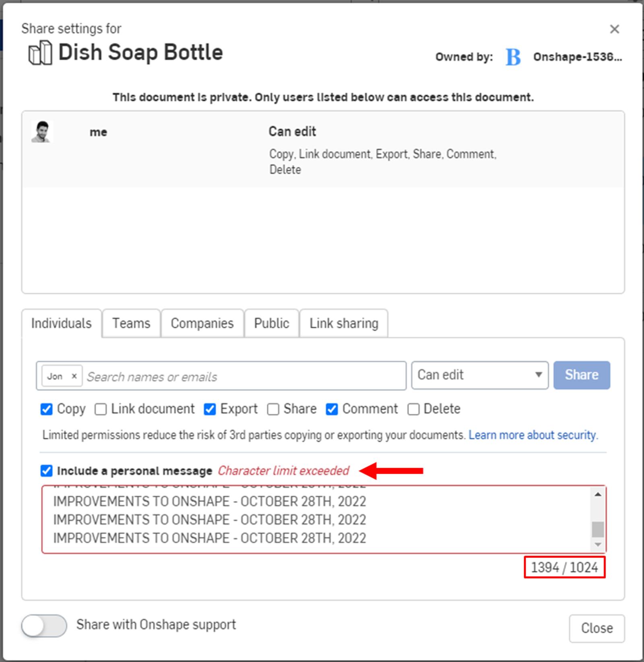
Task: Click the user avatar photo for me
Action: coord(42,132)
